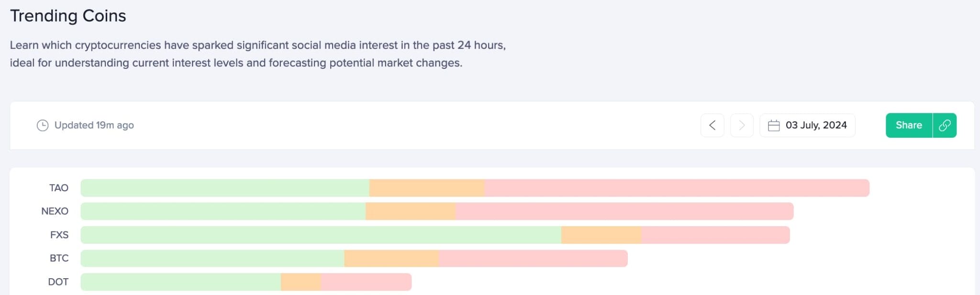
Task: Click the green segment of TAO bar
Action: [x=225, y=188]
